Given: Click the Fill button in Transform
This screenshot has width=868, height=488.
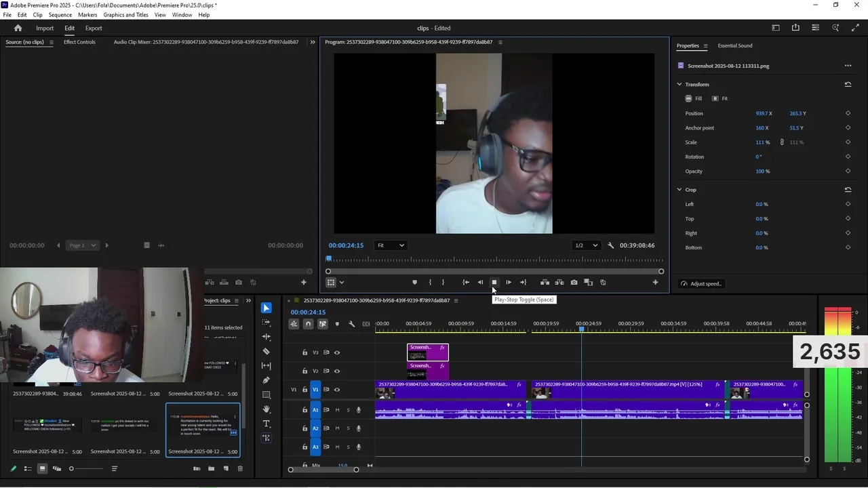Looking at the screenshot, I should 694,99.
